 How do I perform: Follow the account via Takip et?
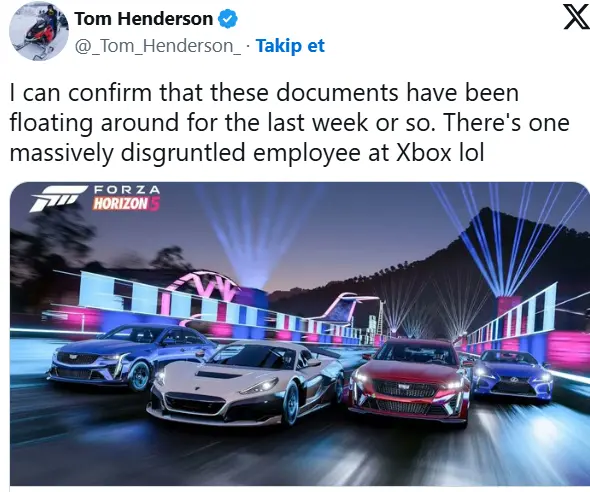pos(290,46)
